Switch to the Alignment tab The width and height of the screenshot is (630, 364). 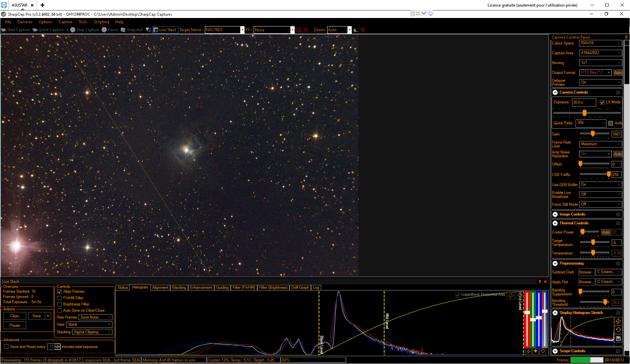(160, 287)
